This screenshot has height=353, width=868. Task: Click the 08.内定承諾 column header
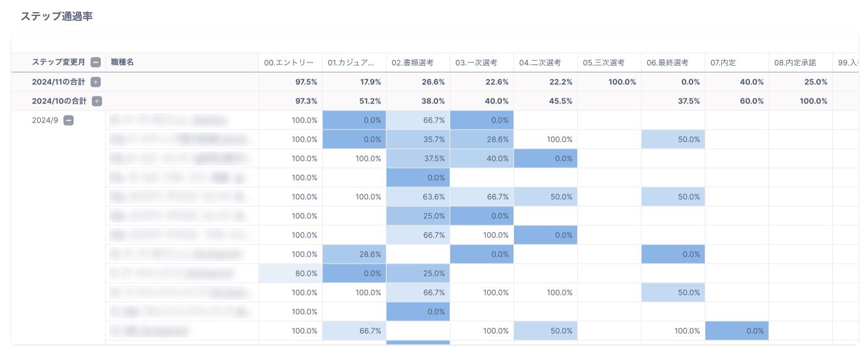pos(795,63)
